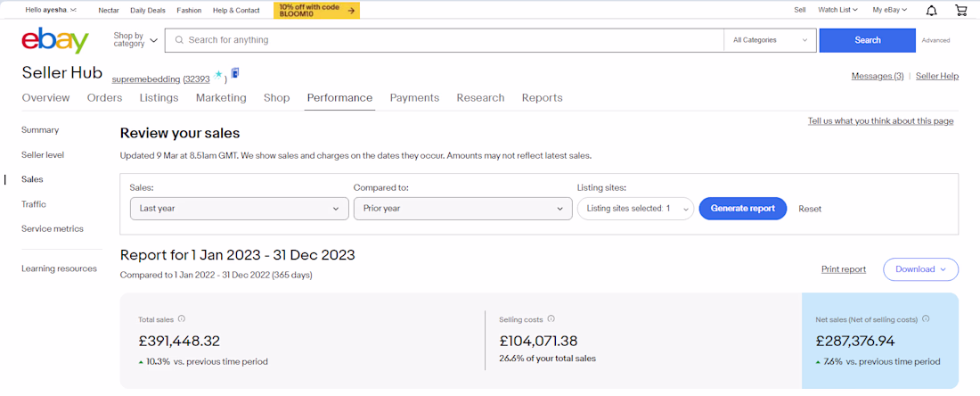Open Seller level in the sidebar
This screenshot has height=396, width=980.
click(x=43, y=154)
